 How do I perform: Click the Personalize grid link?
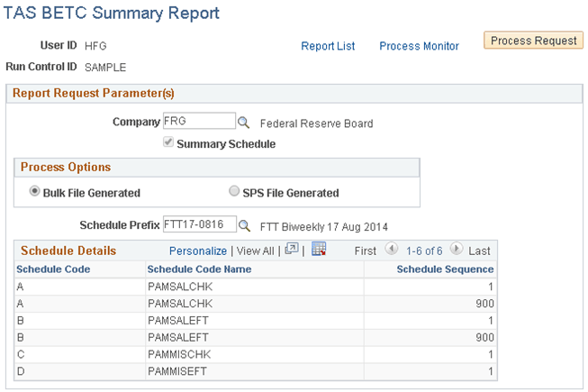[198, 251]
